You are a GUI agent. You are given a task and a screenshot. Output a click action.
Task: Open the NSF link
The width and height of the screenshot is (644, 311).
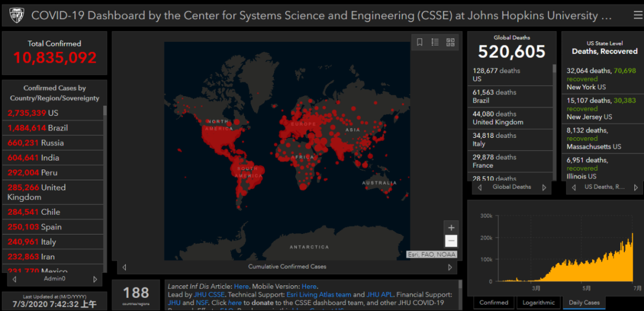pyautogui.click(x=202, y=303)
